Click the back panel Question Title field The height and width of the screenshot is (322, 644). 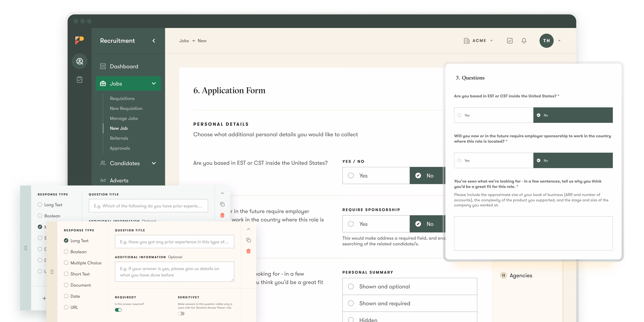pyautogui.click(x=148, y=206)
